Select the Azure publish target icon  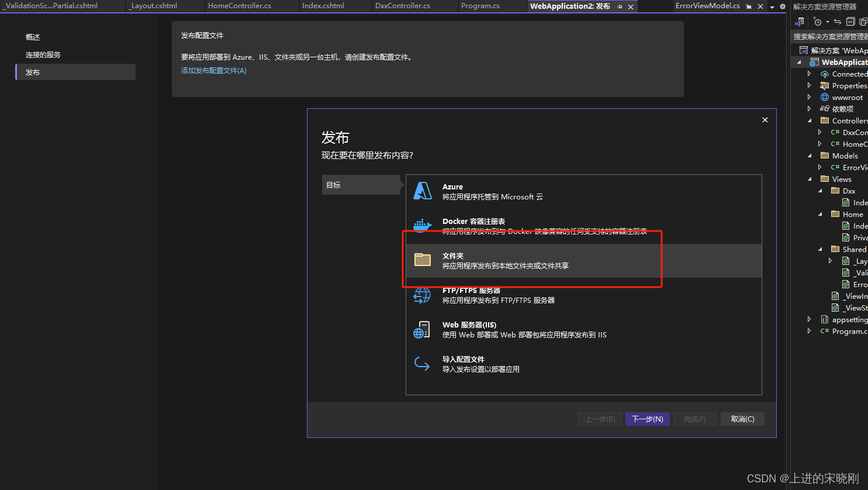422,191
